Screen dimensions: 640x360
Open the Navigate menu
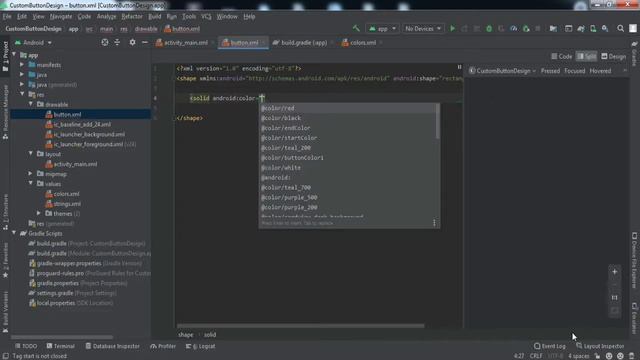click(61, 16)
